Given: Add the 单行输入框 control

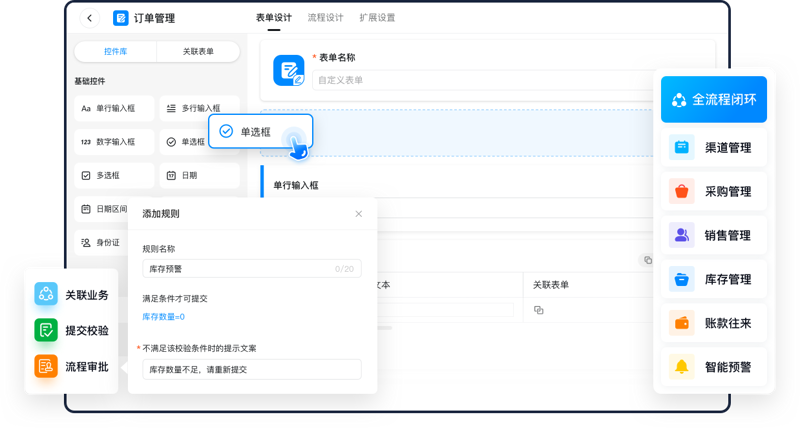Looking at the screenshot, I should (x=114, y=108).
